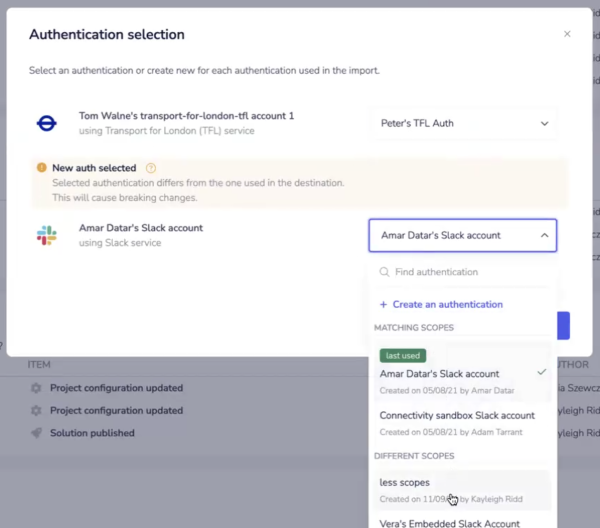Click the chevron on Peter's TFL Auth selector
Image resolution: width=600 pixels, height=528 pixels.
544,124
